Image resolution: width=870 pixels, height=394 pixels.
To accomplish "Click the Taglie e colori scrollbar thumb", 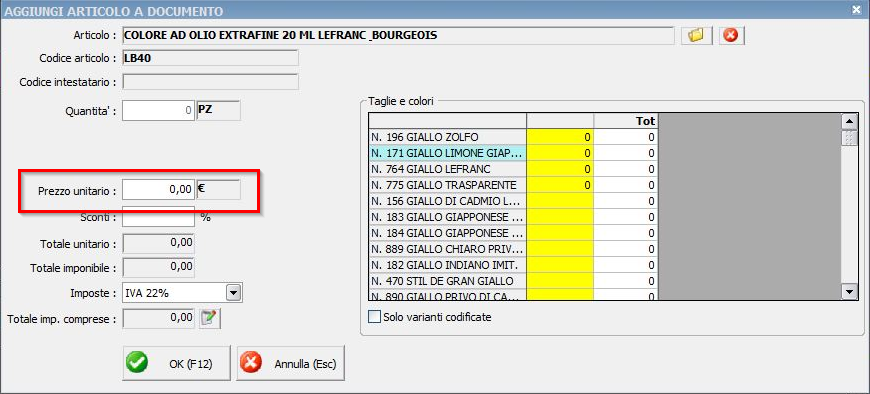I will (x=849, y=138).
